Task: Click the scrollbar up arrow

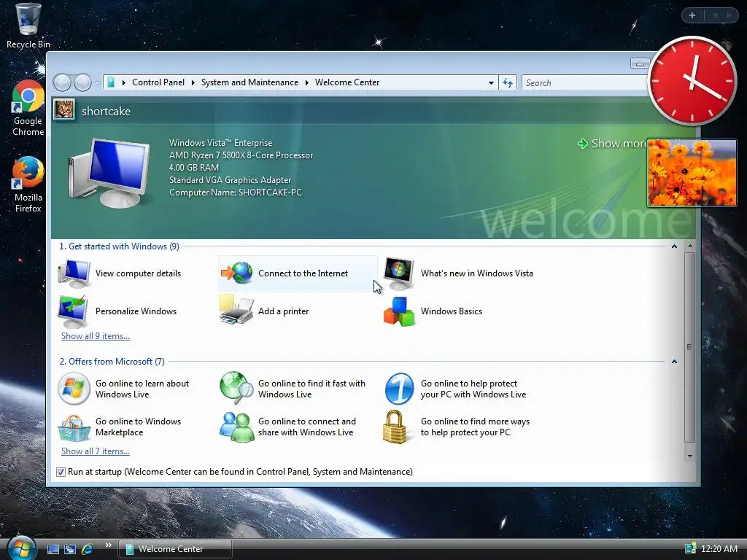Action: 689,246
